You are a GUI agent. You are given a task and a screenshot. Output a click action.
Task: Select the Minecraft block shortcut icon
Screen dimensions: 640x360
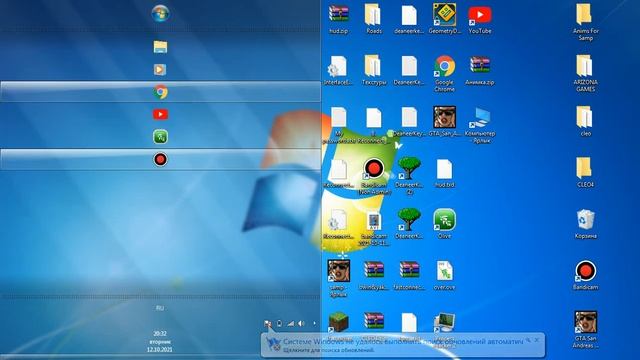click(338, 322)
